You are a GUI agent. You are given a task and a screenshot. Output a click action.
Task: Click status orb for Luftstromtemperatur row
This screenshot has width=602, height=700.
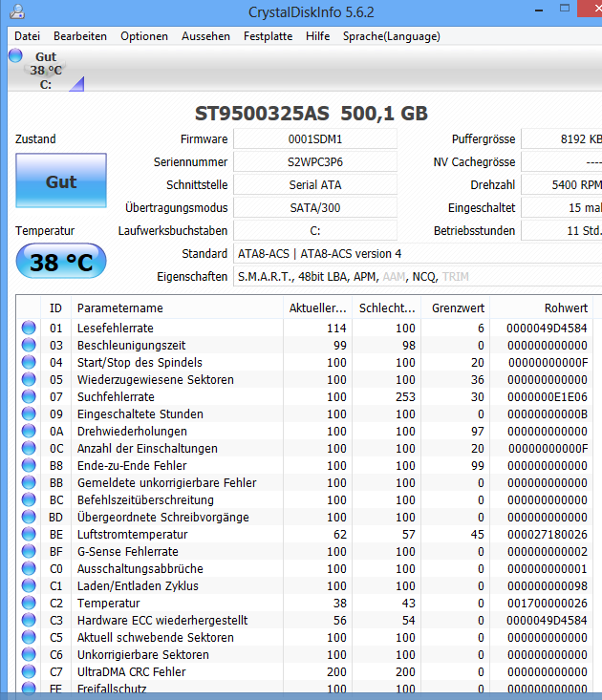(29, 534)
